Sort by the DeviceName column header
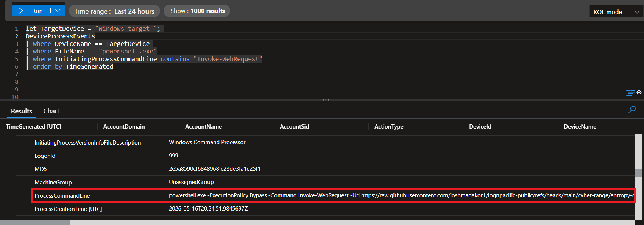This screenshot has height=225, width=644. tap(580, 127)
